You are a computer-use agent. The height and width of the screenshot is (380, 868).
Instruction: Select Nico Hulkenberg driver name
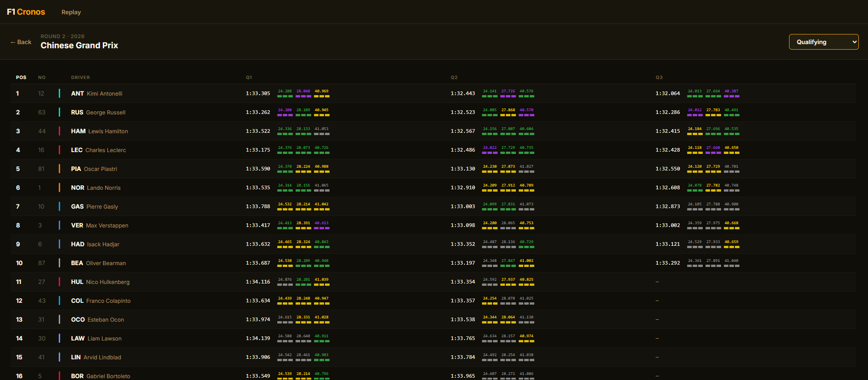click(107, 282)
